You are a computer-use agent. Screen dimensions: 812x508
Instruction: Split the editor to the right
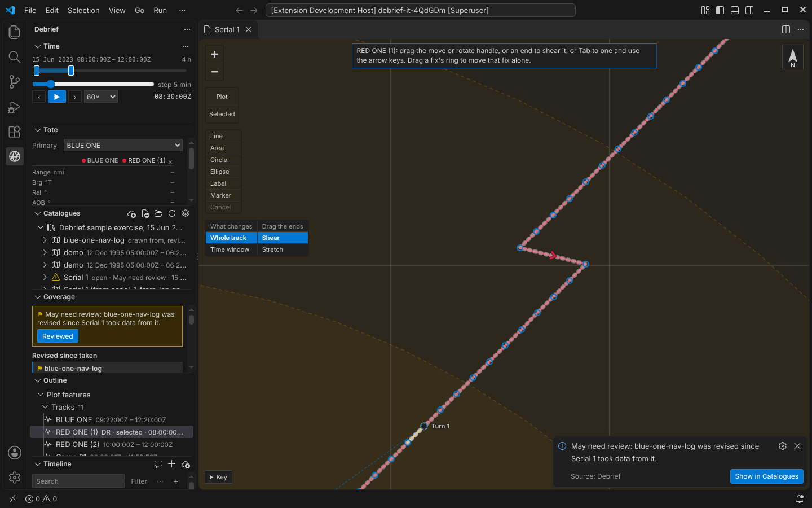[x=786, y=29]
